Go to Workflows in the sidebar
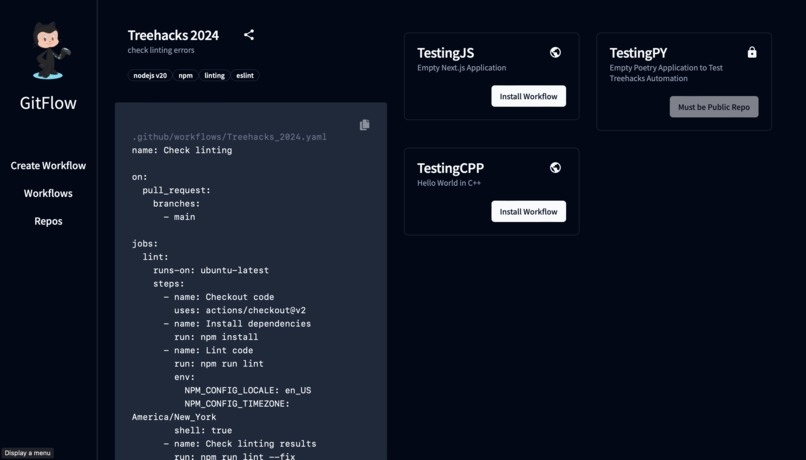The height and width of the screenshot is (460, 806). (x=48, y=193)
